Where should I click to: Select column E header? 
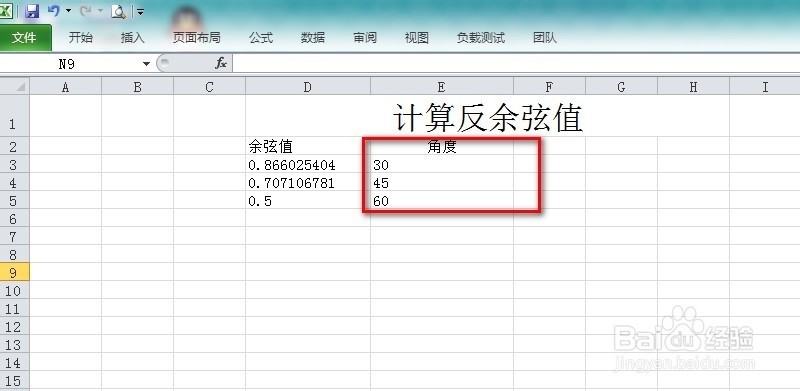(442, 87)
